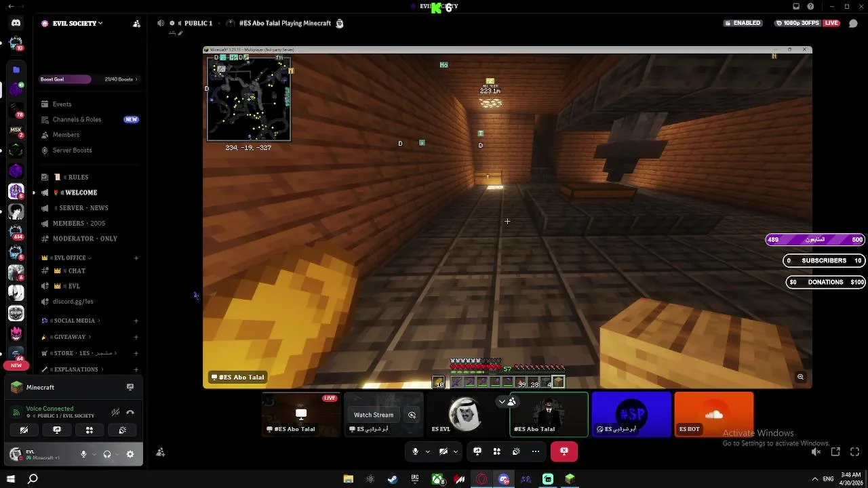Expand the SOCIAL MEDIA category

coord(71,321)
